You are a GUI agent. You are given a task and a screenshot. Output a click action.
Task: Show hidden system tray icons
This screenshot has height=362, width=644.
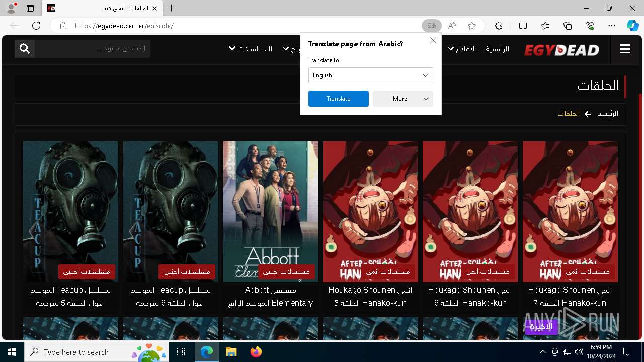pyautogui.click(x=542, y=352)
